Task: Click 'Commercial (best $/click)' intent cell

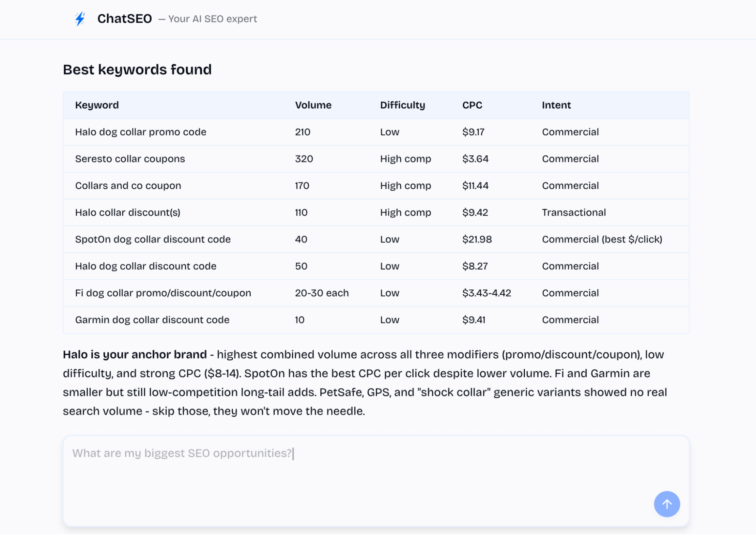Action: pyautogui.click(x=602, y=239)
